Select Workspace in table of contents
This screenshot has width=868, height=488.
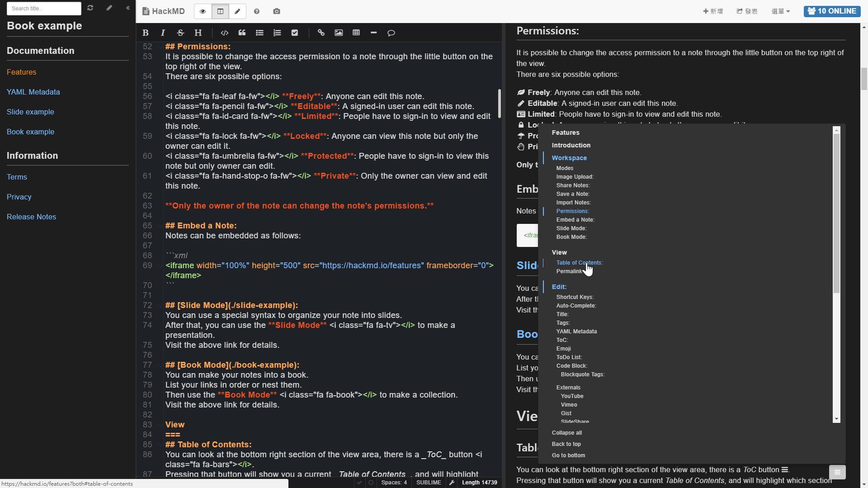tap(569, 158)
